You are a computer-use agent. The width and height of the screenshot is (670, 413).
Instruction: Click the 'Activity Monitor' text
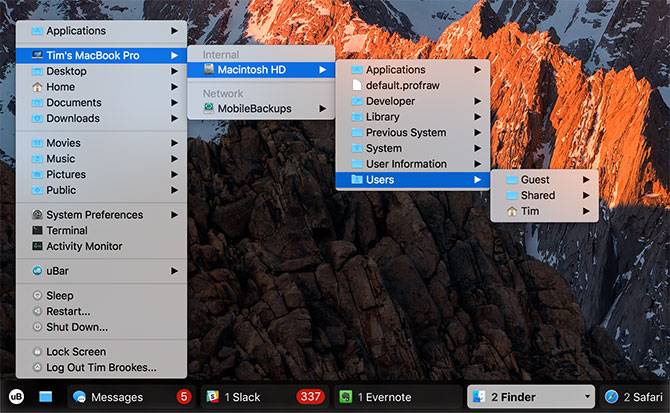84,246
